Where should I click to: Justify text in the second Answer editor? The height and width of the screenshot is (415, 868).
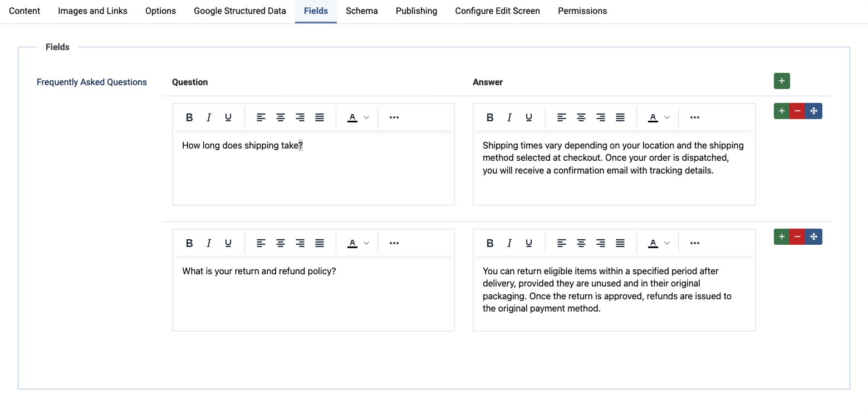click(620, 243)
